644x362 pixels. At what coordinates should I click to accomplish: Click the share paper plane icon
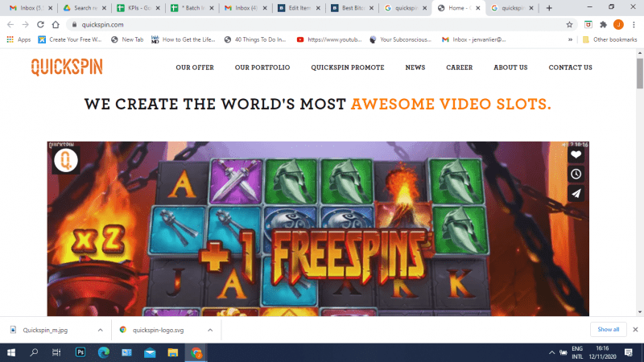[576, 193]
